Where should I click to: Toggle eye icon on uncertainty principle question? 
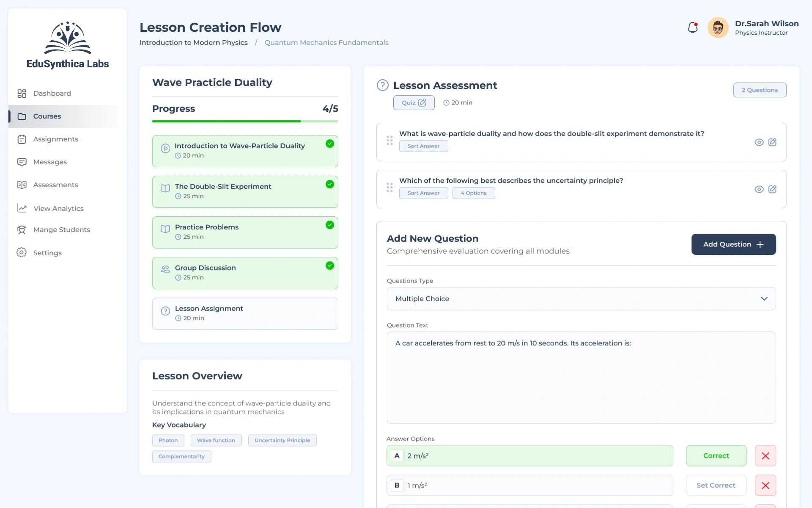coord(759,189)
